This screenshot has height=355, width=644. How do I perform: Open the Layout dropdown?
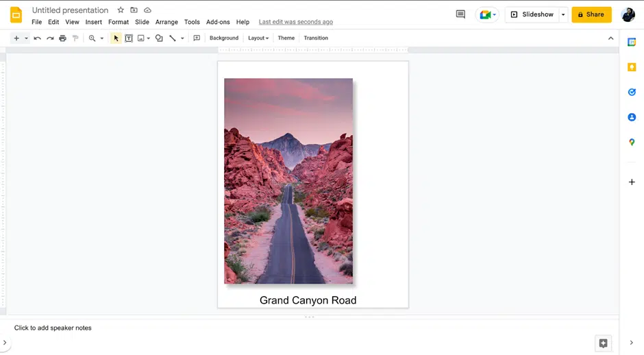point(258,38)
